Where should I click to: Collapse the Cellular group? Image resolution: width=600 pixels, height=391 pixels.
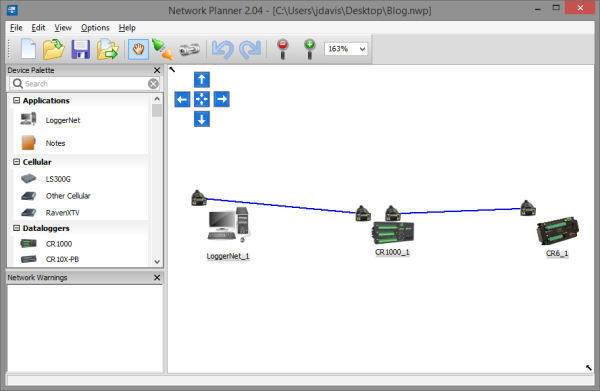point(16,162)
